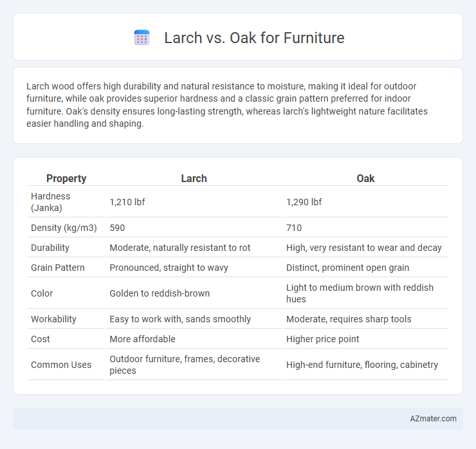Click 'Moderate, requires sharp tools' cell
This screenshot has width=476, height=449.
pyautogui.click(x=349, y=319)
